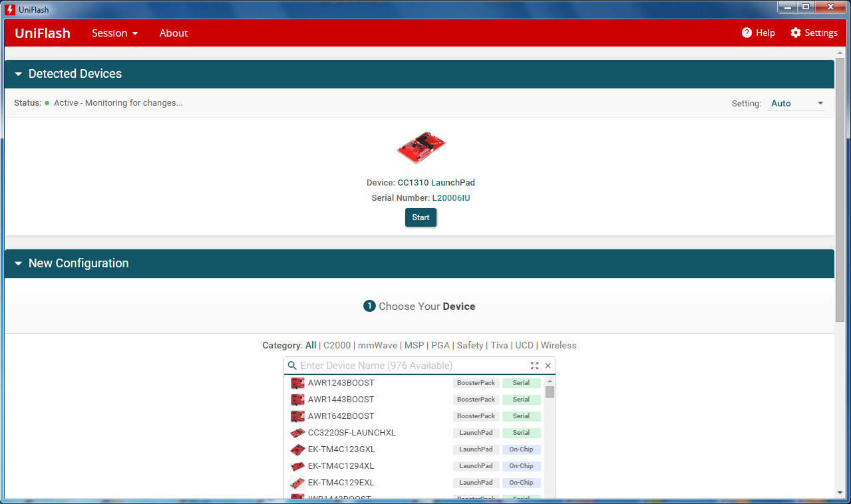
Task: Open the Session dropdown menu
Action: click(114, 33)
